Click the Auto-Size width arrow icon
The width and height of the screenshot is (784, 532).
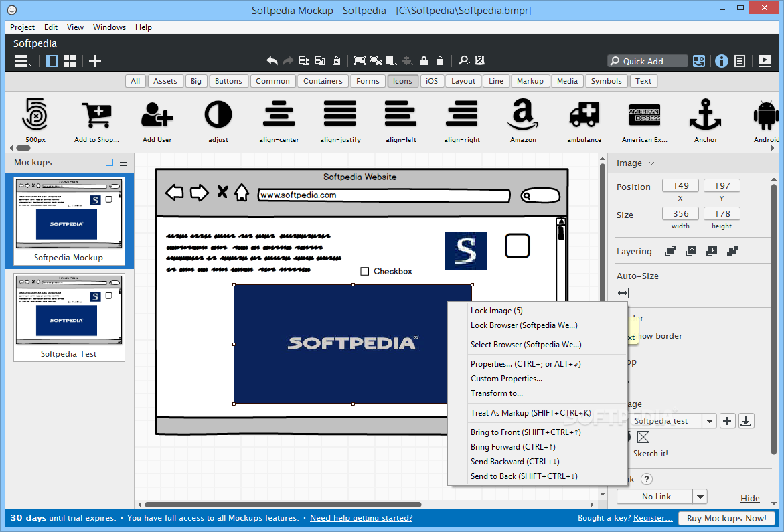click(x=623, y=293)
